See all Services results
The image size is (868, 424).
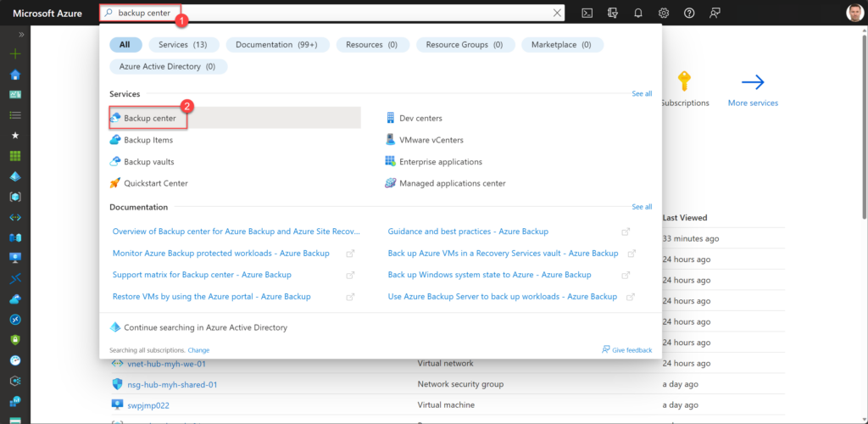[642, 94]
